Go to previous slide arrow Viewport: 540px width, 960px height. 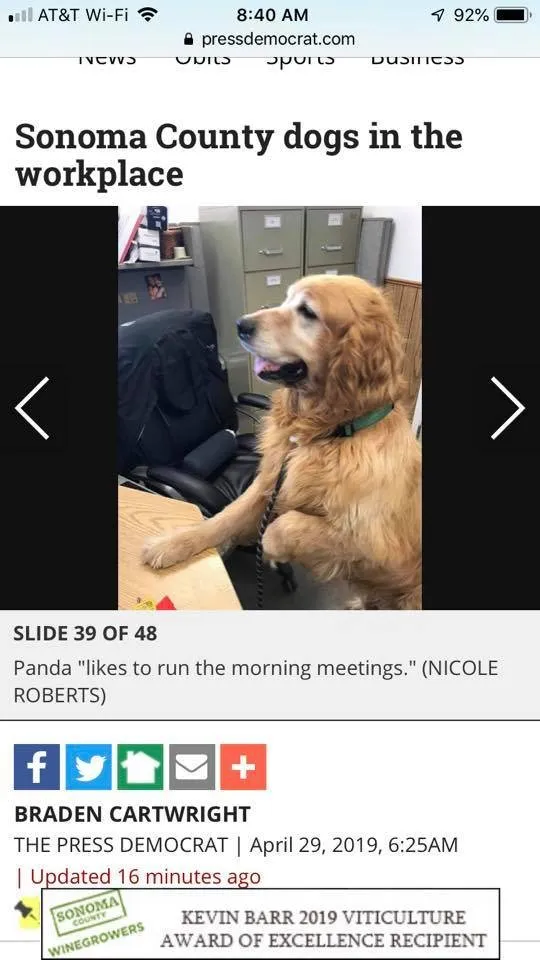click(x=32, y=408)
